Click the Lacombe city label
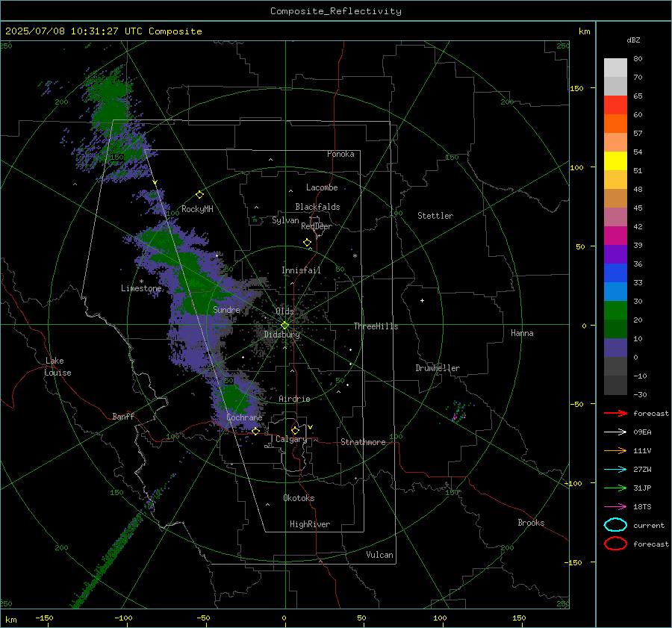The height and width of the screenshot is (628, 672). pos(322,187)
